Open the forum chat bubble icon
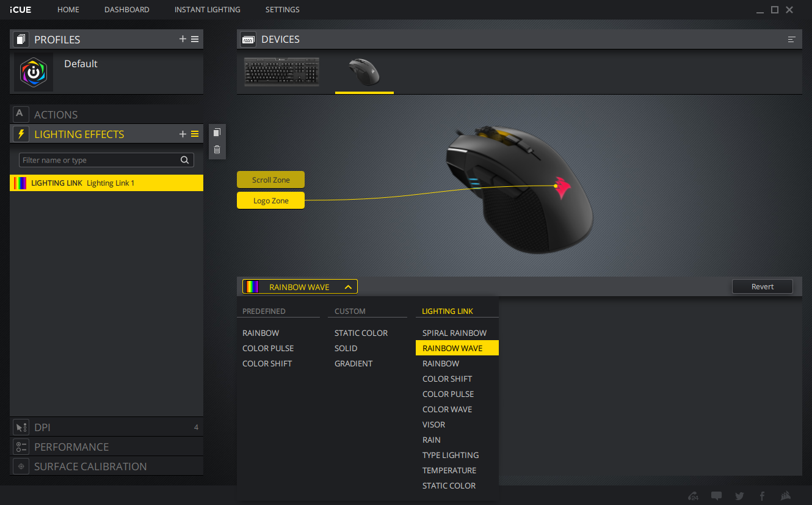Image resolution: width=812 pixels, height=505 pixels. [x=716, y=496]
